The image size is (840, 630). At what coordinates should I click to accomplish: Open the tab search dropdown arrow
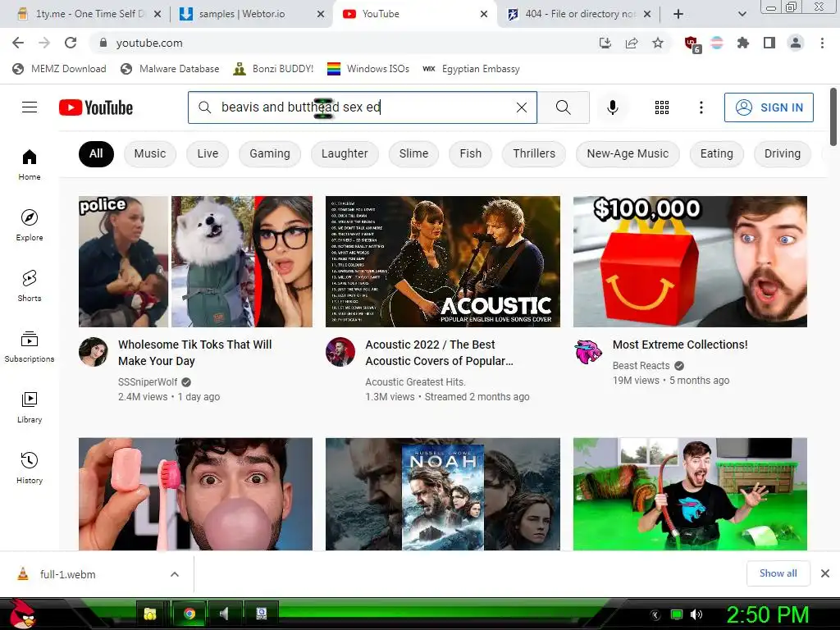(x=742, y=14)
